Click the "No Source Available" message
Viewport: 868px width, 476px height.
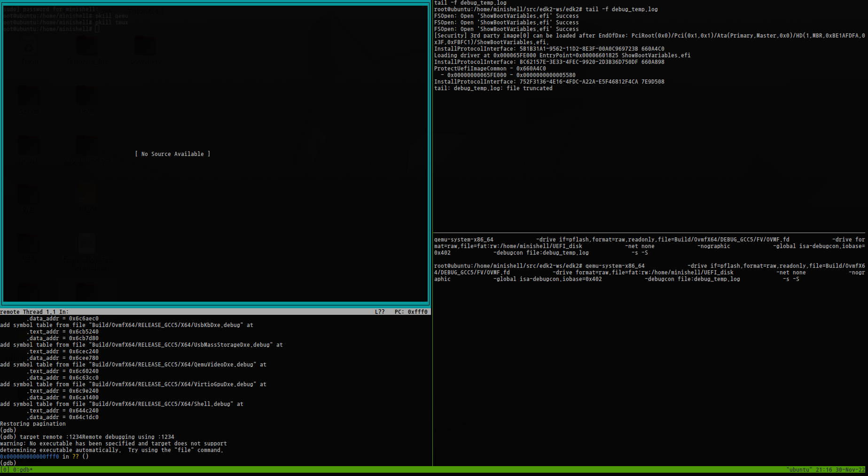tap(172, 154)
